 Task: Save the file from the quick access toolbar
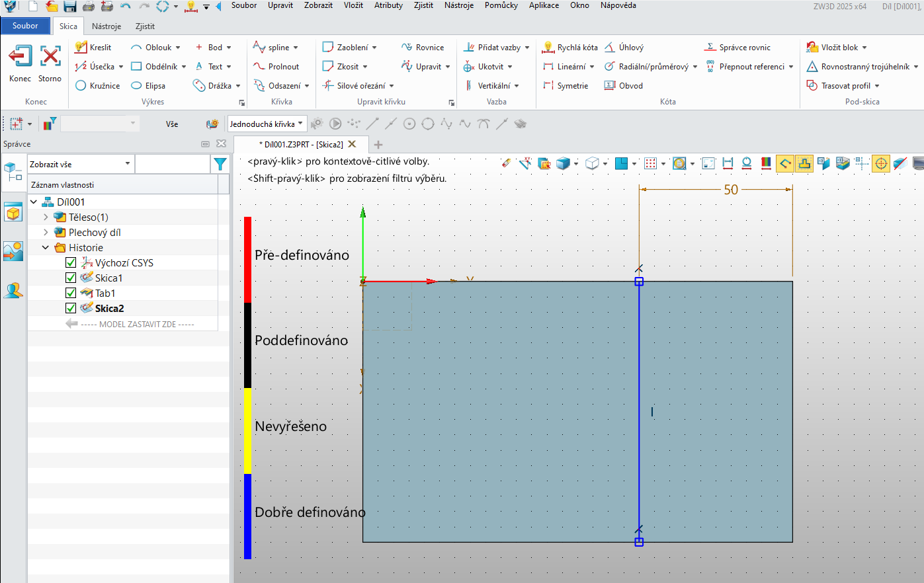pyautogui.click(x=69, y=7)
